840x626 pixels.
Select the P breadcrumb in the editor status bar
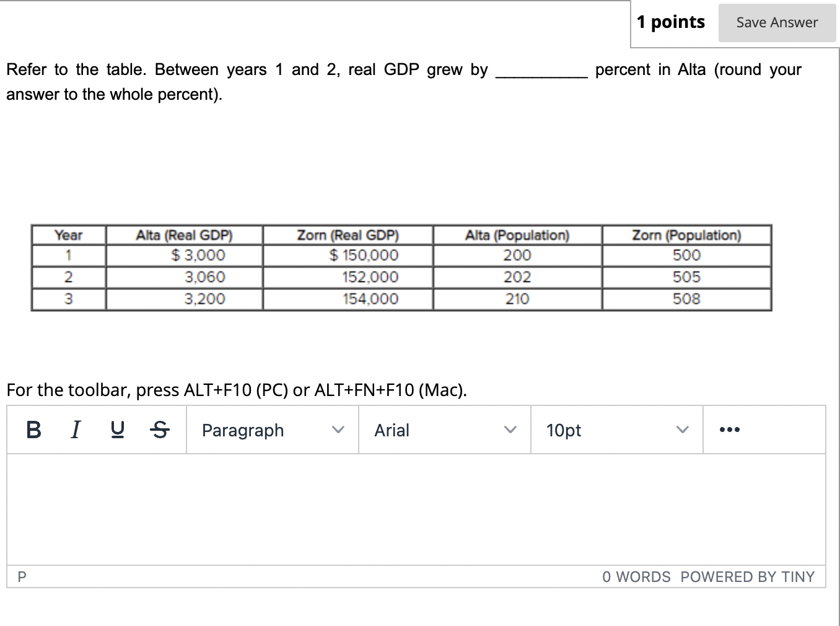pyautogui.click(x=22, y=576)
